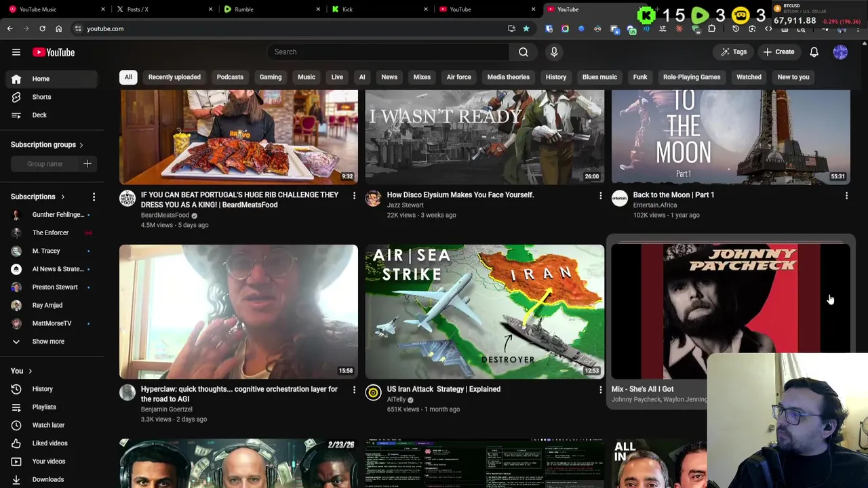Select the Media theories filter chip

(x=508, y=77)
